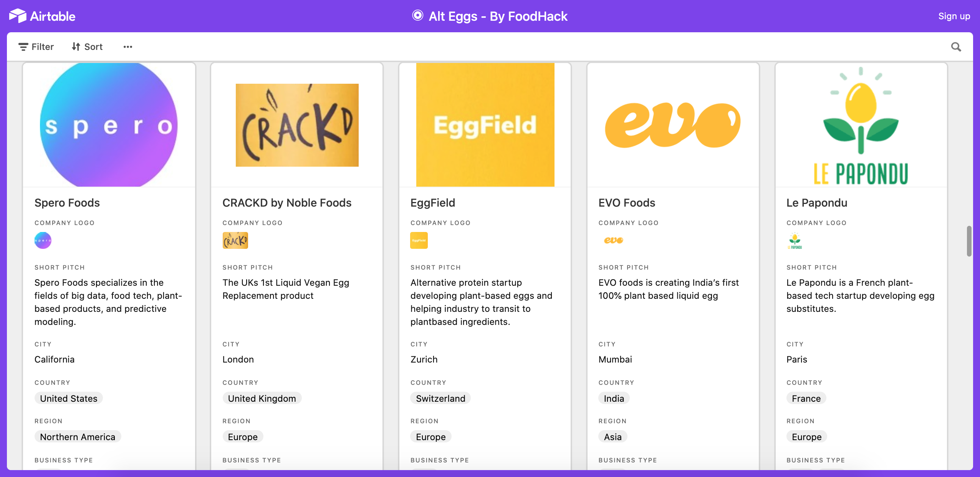Select the Northern America region tag

[78, 437]
